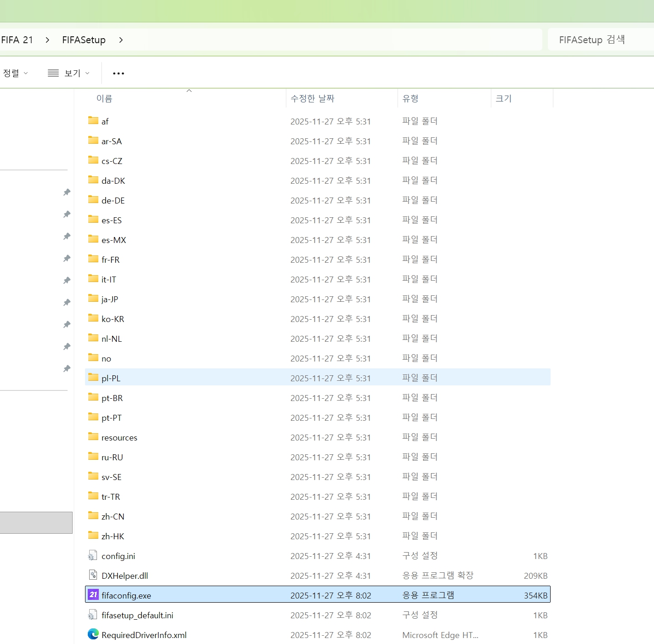Select the file name fifaconfig.exe
Image resolution: width=654 pixels, height=644 pixels.
[x=126, y=595]
